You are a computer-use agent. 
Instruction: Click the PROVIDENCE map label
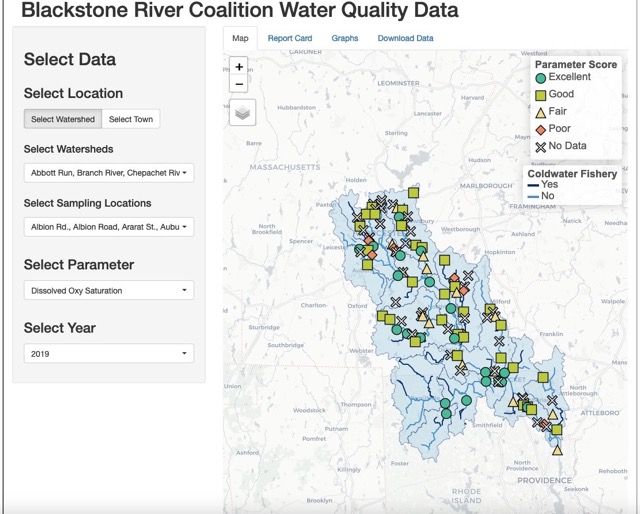tap(544, 481)
